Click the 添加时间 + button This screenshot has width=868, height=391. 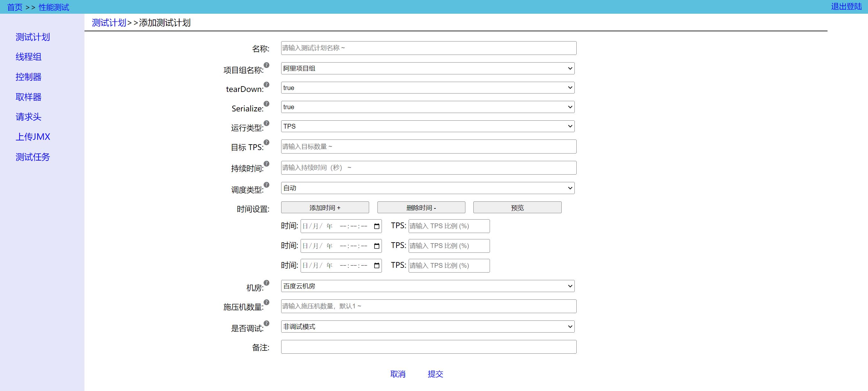pyautogui.click(x=325, y=207)
